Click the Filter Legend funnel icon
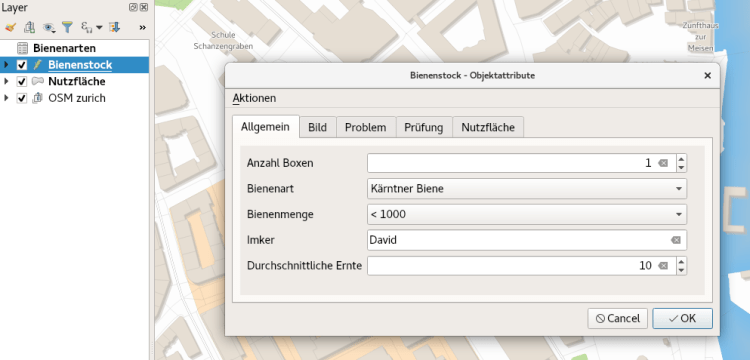Screen dimensions: 750x360 (x=67, y=27)
